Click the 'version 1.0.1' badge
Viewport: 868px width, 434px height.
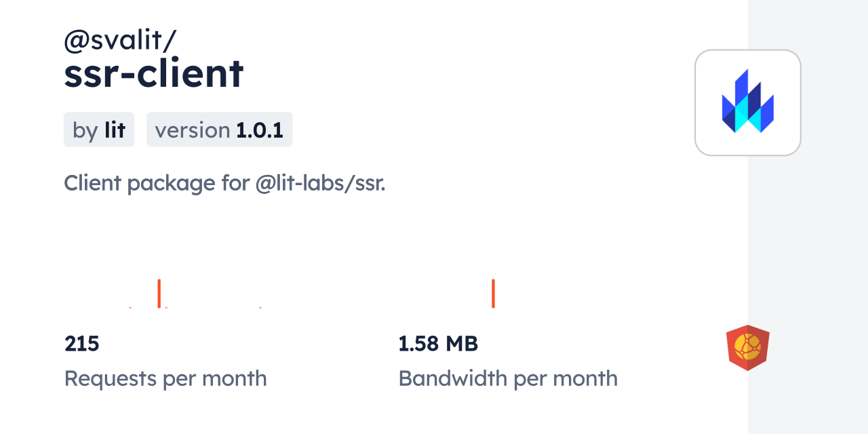coord(219,130)
